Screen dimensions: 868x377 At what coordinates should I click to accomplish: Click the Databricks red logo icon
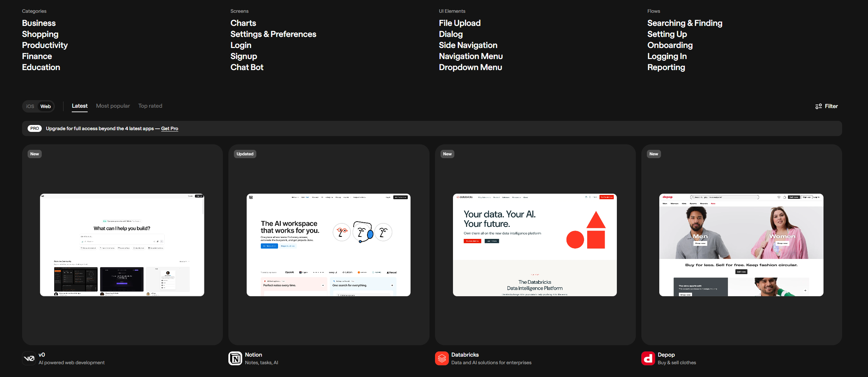click(442, 358)
